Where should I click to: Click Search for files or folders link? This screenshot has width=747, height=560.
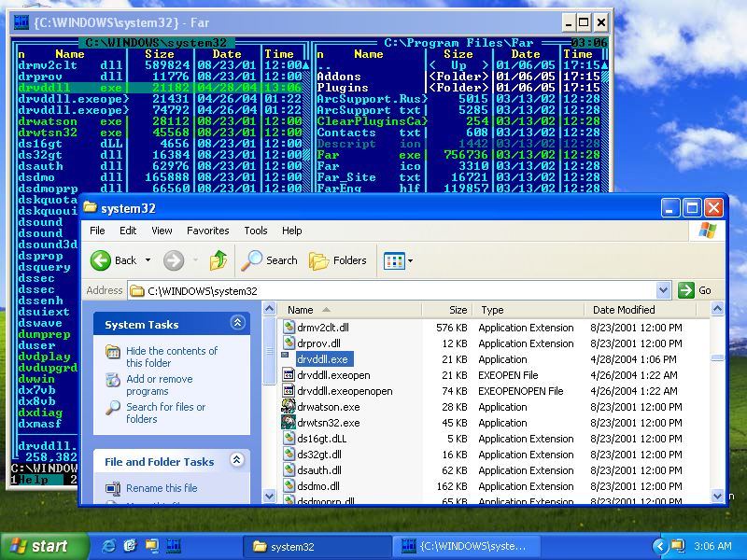165,413
